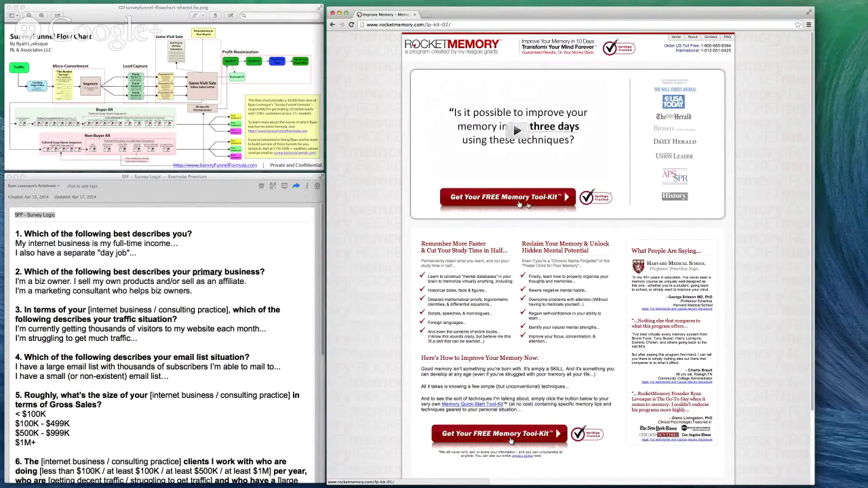Click the top 'Get Your FREE Memory Tool-Kit' button
Image resolution: width=868 pixels, height=488 pixels.
(x=508, y=197)
